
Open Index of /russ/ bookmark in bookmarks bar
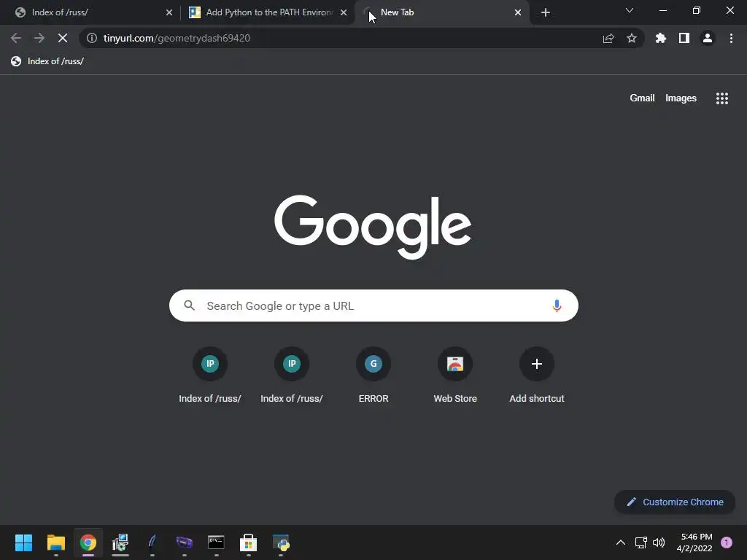coord(47,61)
